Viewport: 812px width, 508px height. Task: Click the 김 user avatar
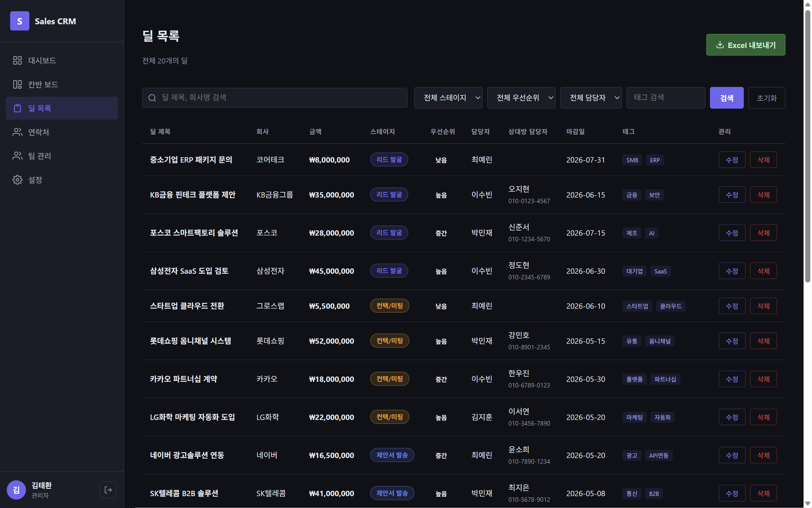point(16,490)
